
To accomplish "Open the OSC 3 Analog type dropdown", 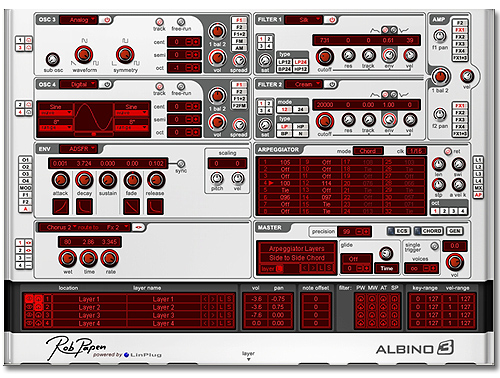I will [79, 20].
